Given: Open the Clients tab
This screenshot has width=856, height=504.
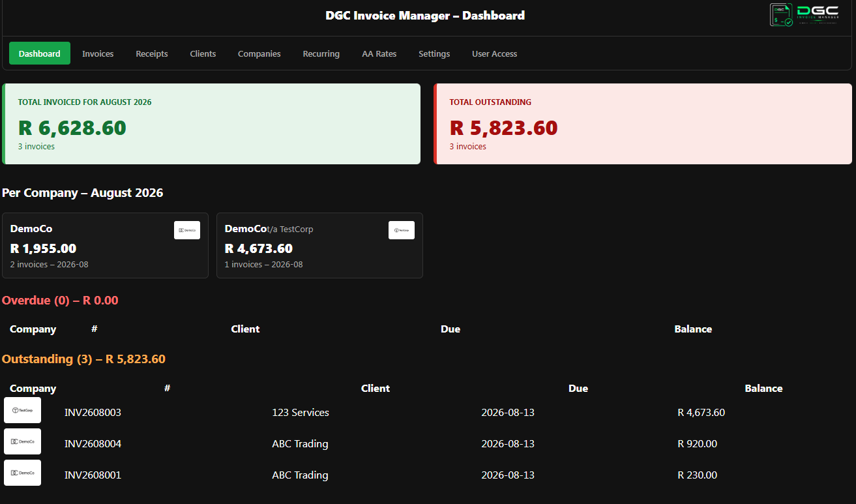Looking at the screenshot, I should [x=203, y=53].
